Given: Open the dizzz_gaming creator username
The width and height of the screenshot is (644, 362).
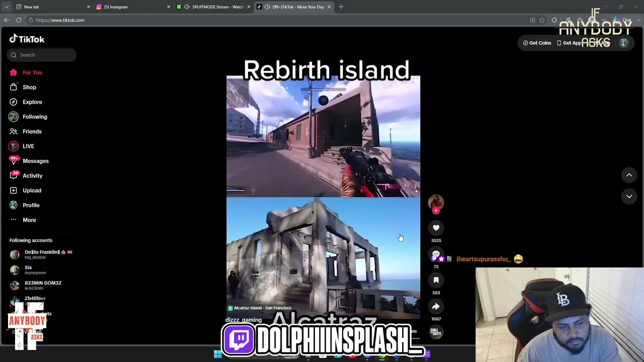Looking at the screenshot, I should coord(244,320).
